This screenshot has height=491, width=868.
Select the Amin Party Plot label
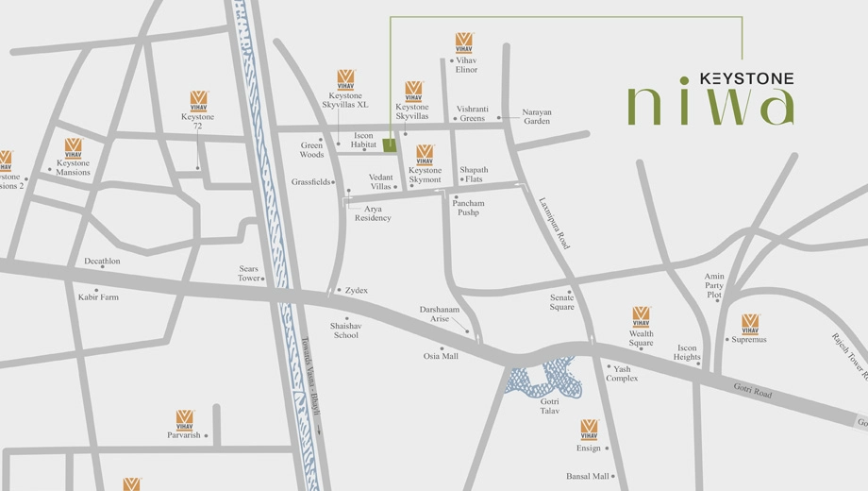tap(714, 285)
